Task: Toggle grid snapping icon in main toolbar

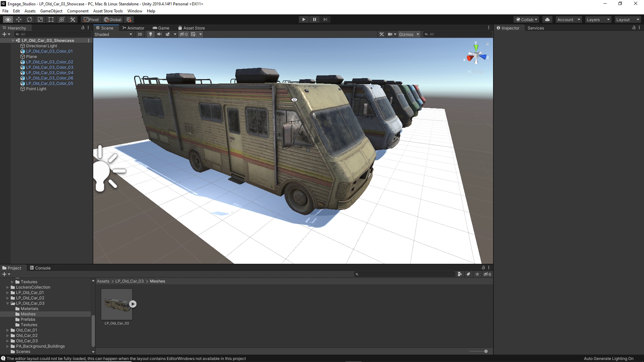Action: (129, 19)
